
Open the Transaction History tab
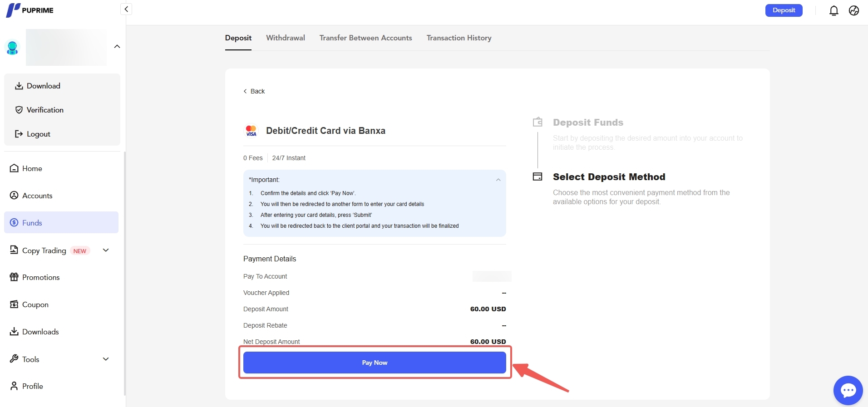click(x=459, y=38)
